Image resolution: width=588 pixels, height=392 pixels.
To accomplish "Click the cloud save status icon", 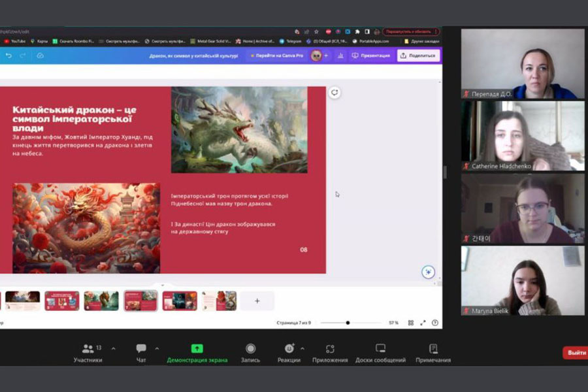I will [x=40, y=56].
